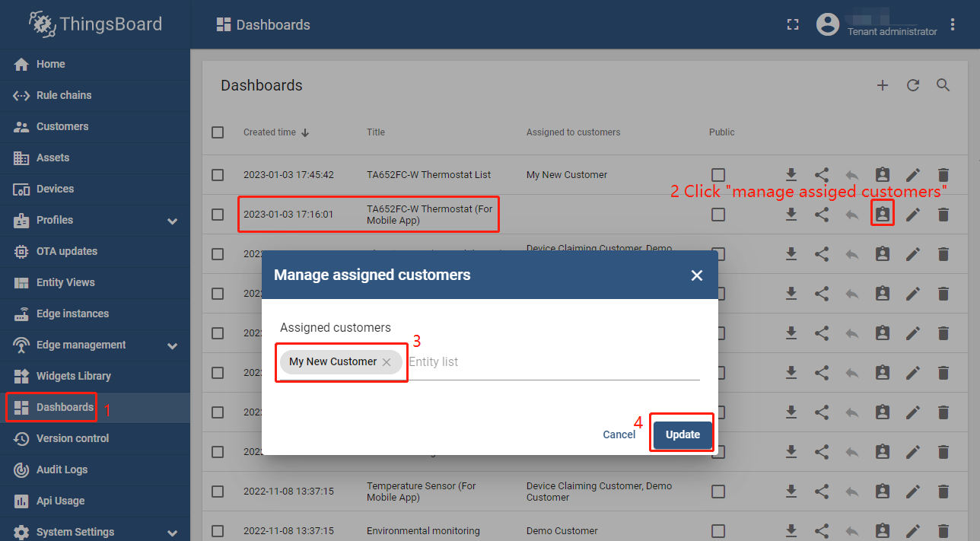Make TA652FC-W Thermostat List dashboard public (share icon)
Image resolution: width=980 pixels, height=541 pixels.
pos(822,174)
